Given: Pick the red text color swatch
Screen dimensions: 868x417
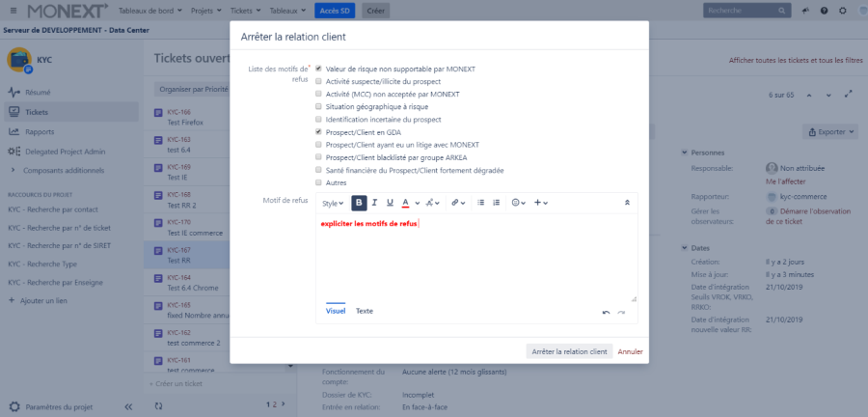Looking at the screenshot, I should click(x=405, y=203).
